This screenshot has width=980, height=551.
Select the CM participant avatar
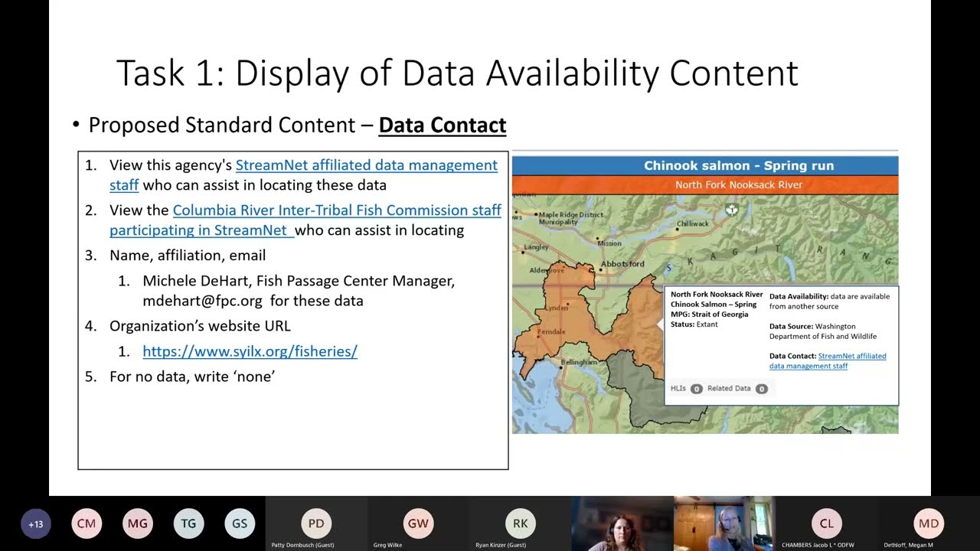point(87,524)
